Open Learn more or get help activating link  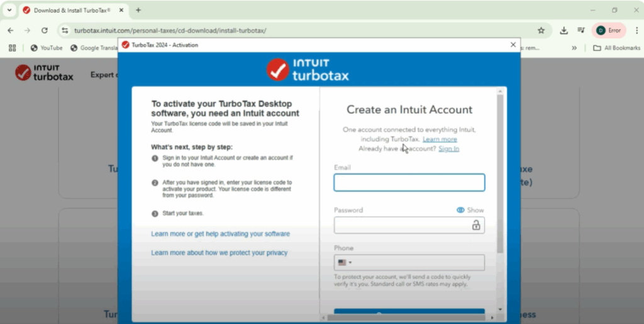(x=220, y=233)
